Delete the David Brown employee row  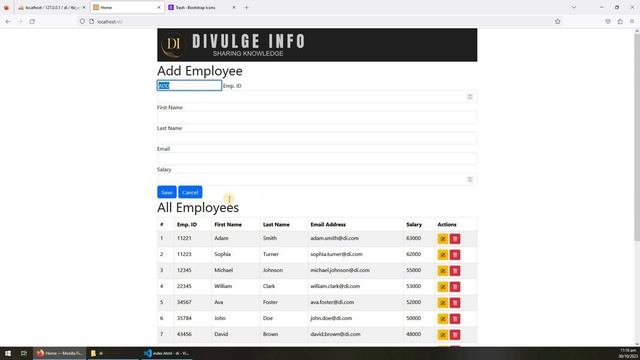pyautogui.click(x=455, y=335)
